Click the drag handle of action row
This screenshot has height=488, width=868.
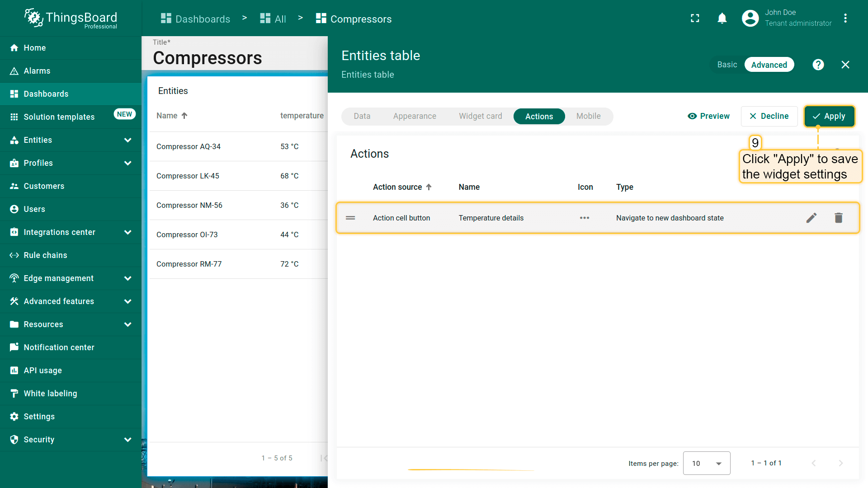pos(350,218)
